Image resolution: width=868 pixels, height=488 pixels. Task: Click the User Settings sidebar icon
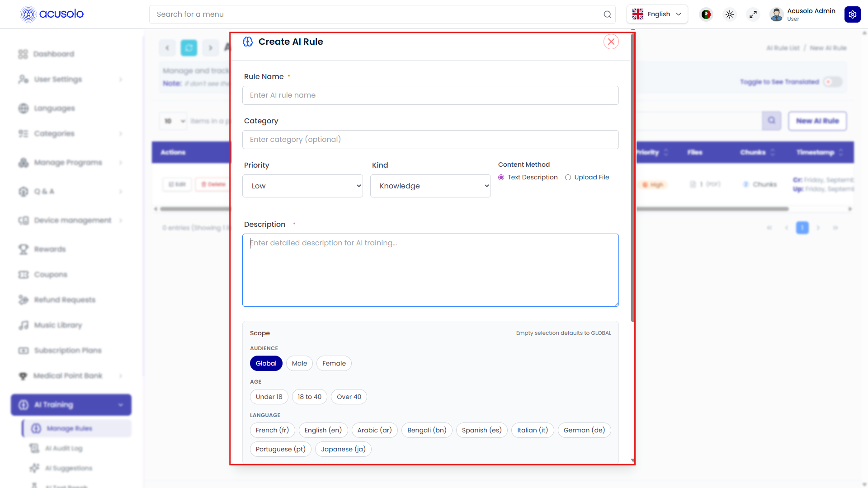23,79
